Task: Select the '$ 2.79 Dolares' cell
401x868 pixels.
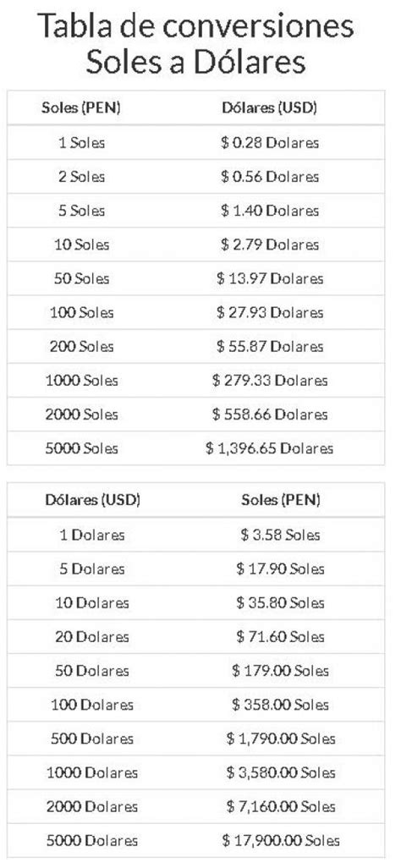Action: (270, 244)
